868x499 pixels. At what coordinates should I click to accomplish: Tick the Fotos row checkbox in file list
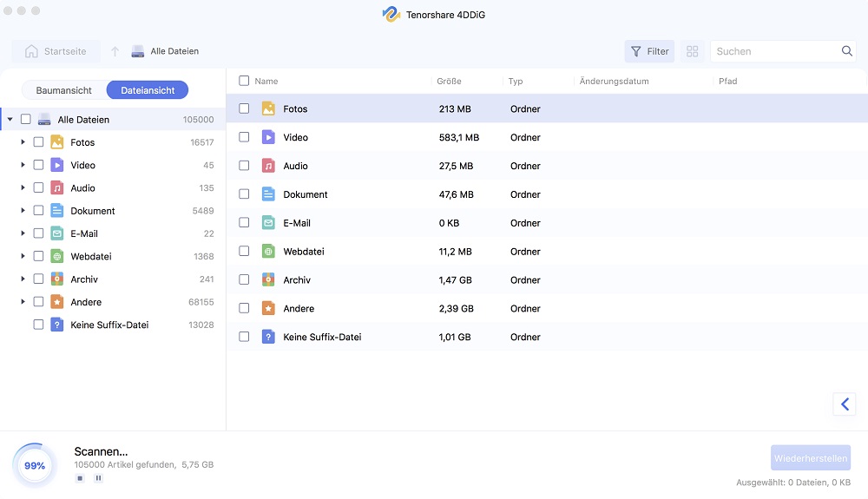tap(244, 108)
